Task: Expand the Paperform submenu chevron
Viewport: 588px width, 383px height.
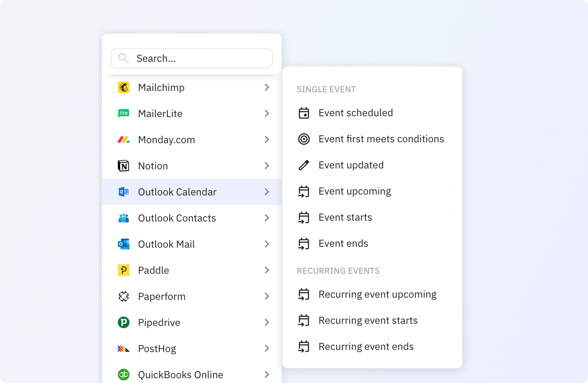Action: click(267, 296)
